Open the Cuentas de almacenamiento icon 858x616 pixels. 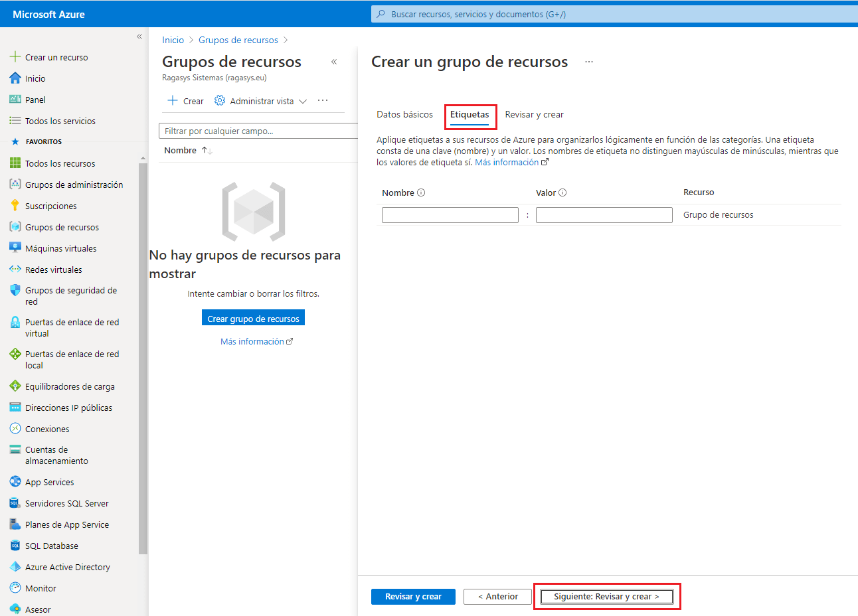(x=15, y=450)
